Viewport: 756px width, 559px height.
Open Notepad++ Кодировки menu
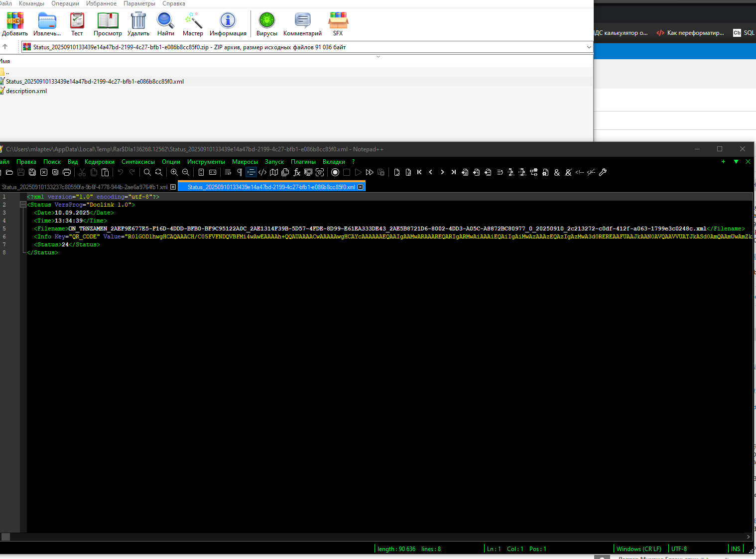[100, 162]
